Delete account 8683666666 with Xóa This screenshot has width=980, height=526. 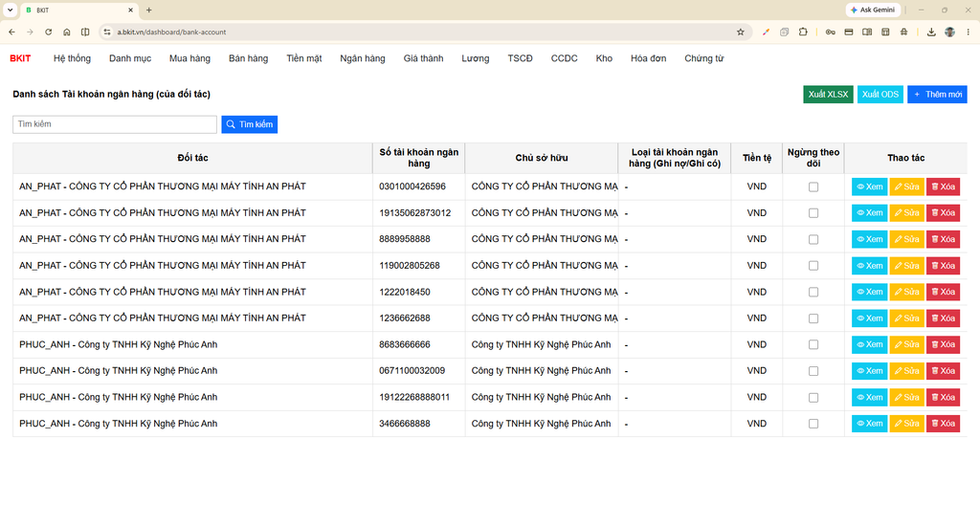pos(943,345)
